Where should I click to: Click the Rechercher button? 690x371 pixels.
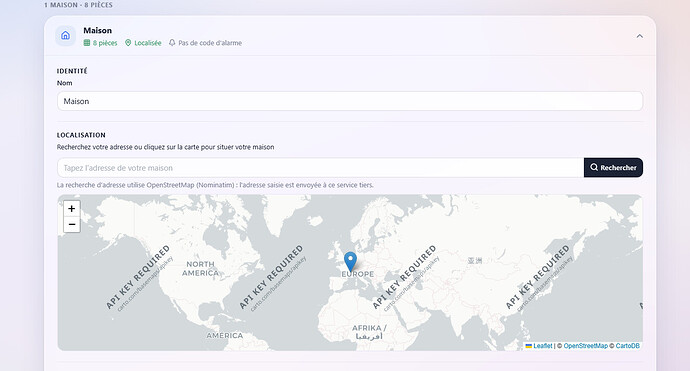pyautogui.click(x=613, y=168)
